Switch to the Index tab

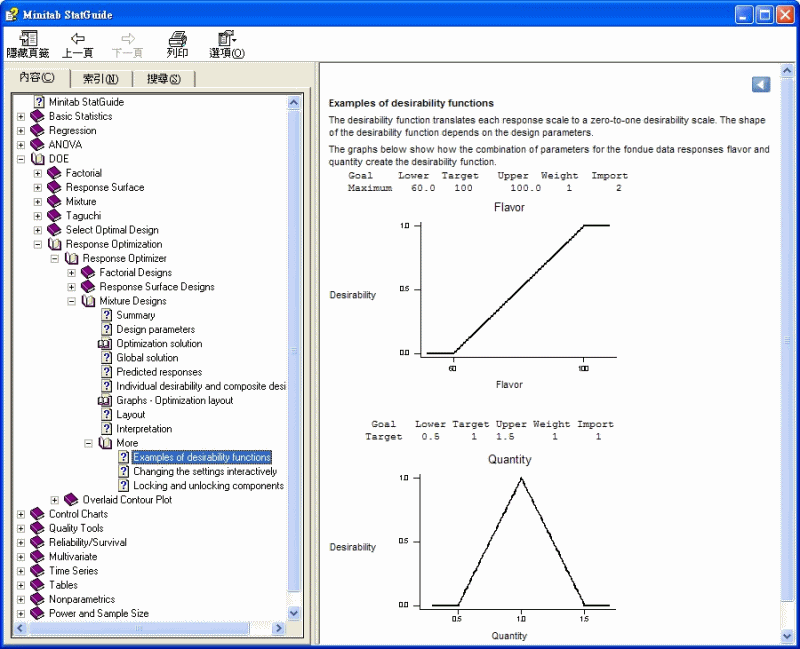(x=101, y=79)
